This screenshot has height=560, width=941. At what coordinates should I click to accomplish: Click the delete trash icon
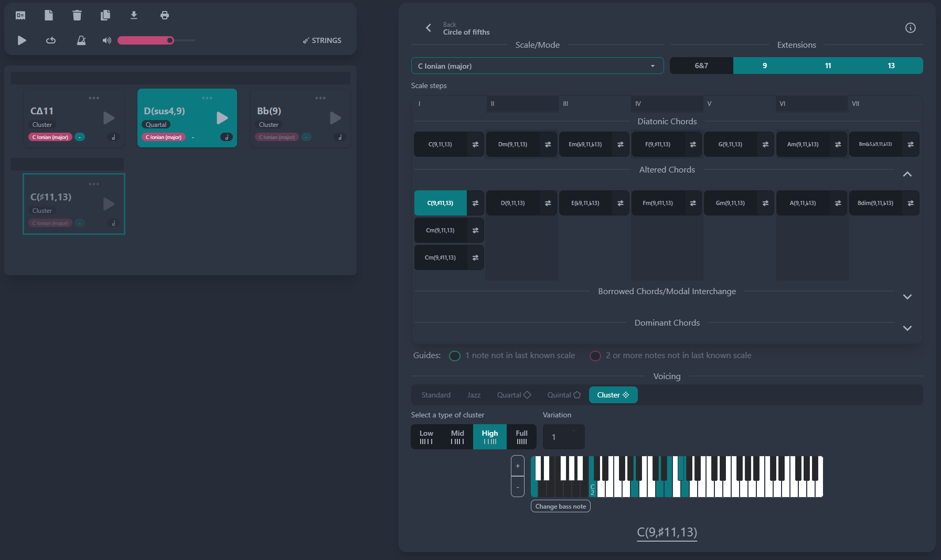pyautogui.click(x=77, y=15)
